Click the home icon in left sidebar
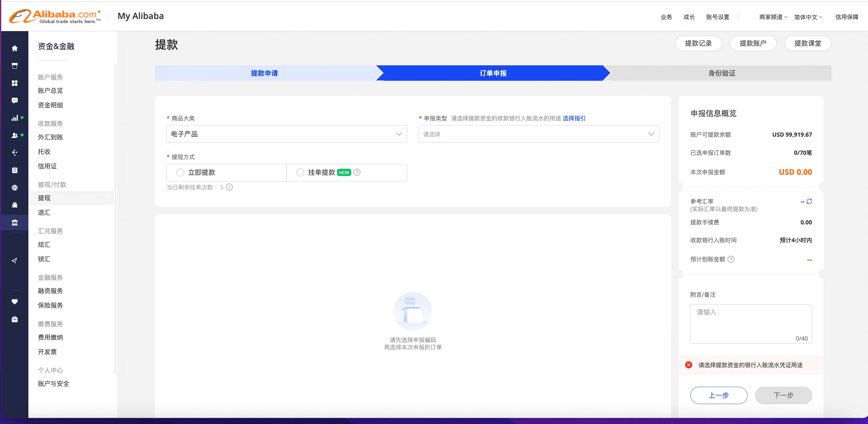This screenshot has height=424, width=868. 14,48
